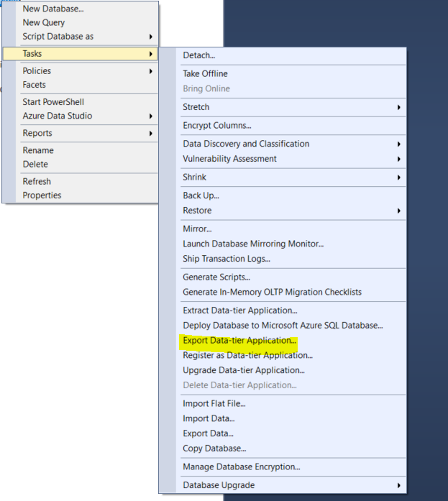Screen dimensions: 448x501
Task: Expand the Azure Data Studio arrow
Action: [x=150, y=116]
